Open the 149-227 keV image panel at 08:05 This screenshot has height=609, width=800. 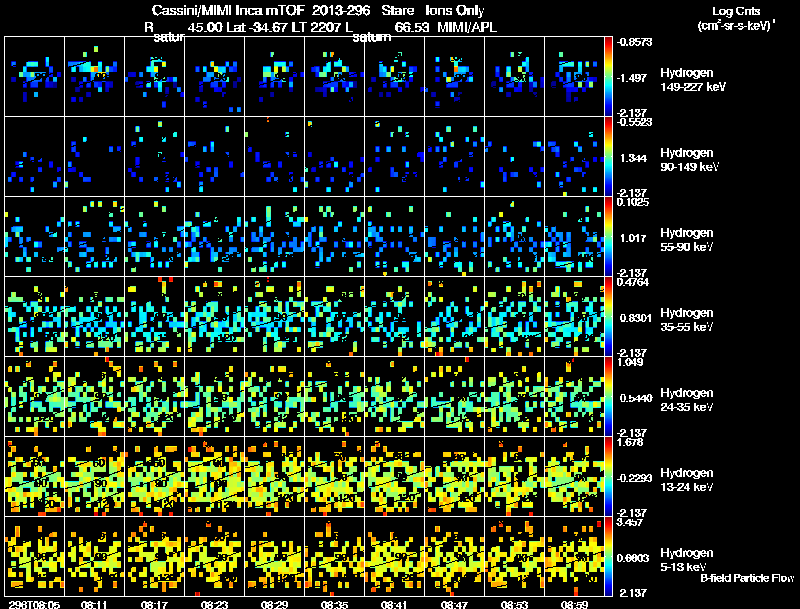click(34, 77)
